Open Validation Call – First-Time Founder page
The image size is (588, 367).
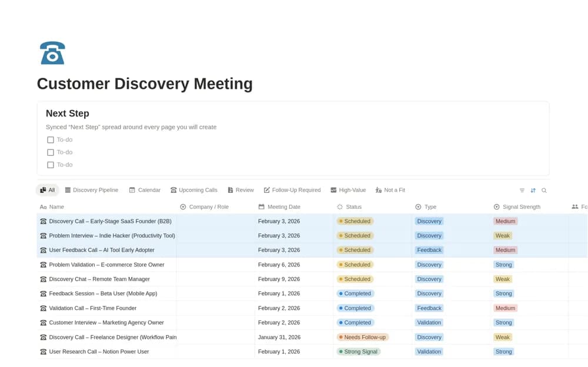[x=93, y=308]
